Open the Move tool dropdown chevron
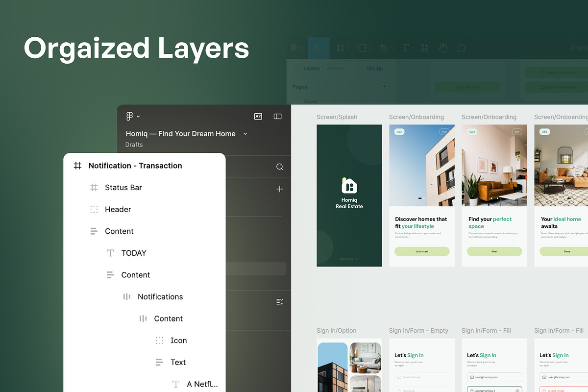The height and width of the screenshot is (392, 588). [x=326, y=48]
